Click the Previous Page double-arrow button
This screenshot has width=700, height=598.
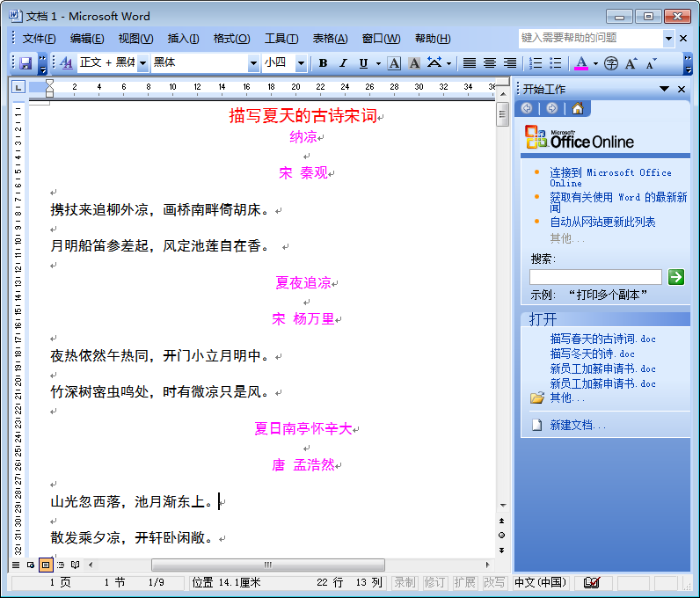(x=502, y=521)
